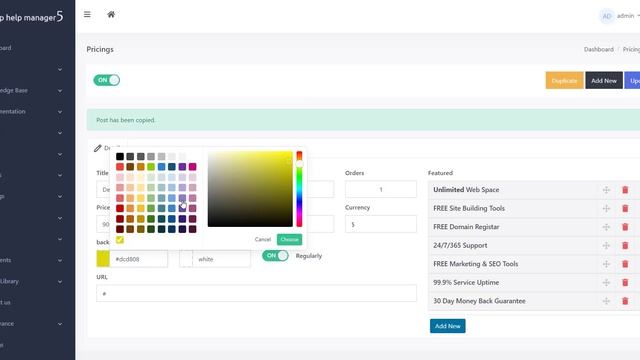Delete the FREE Site Building Tools feature

click(x=625, y=209)
